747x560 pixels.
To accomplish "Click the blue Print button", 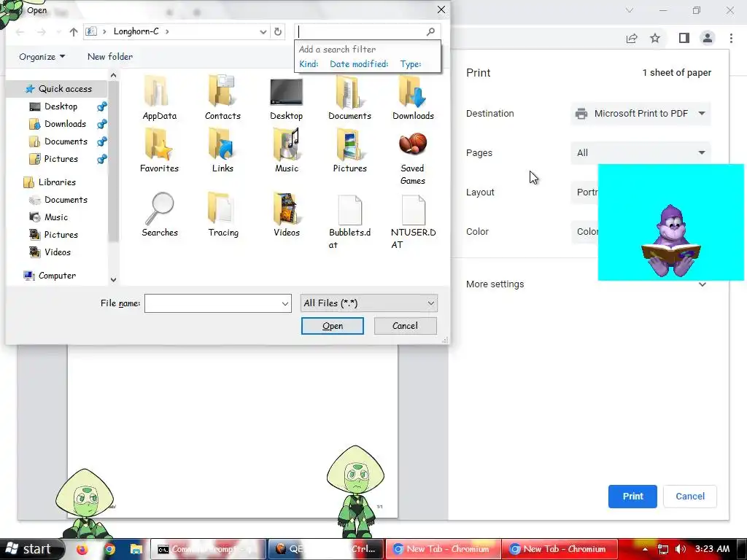I will (x=632, y=497).
